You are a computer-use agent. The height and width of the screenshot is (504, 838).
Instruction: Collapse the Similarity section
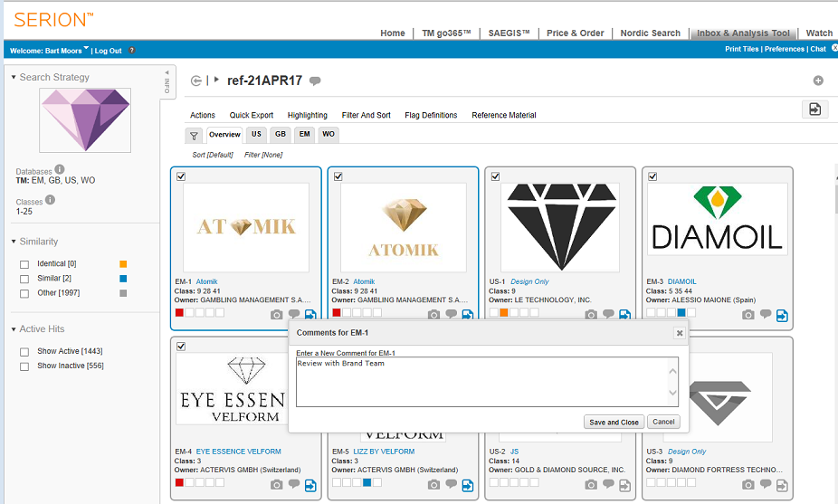(14, 242)
